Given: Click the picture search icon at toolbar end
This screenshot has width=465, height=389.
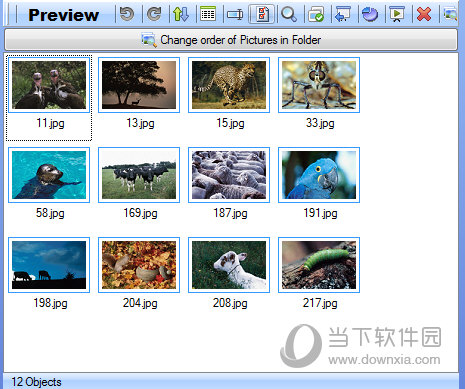Looking at the screenshot, I should pyautogui.click(x=450, y=15).
